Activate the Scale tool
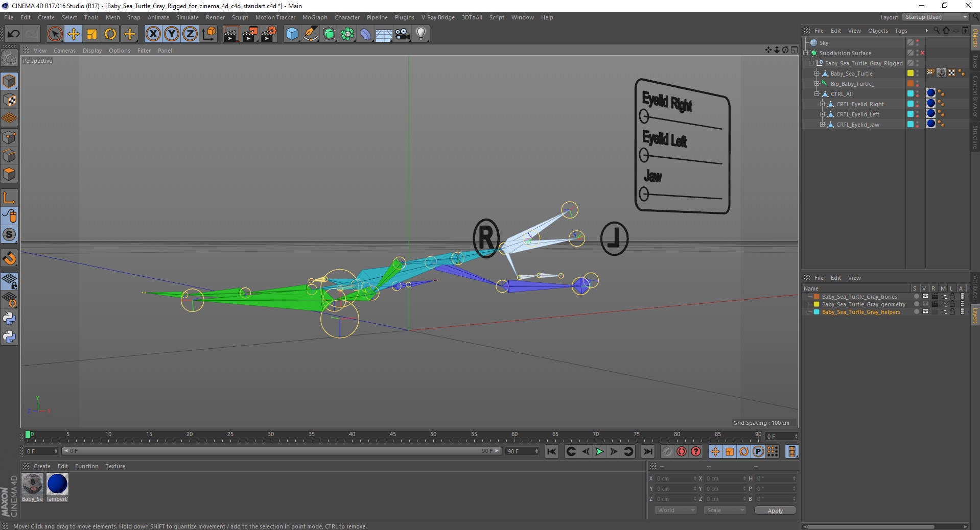 point(92,34)
